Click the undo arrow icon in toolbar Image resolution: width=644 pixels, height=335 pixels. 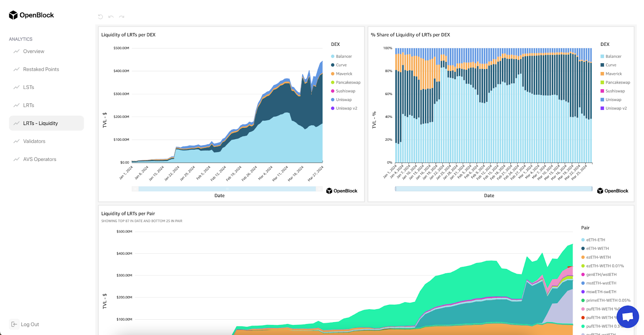(111, 17)
